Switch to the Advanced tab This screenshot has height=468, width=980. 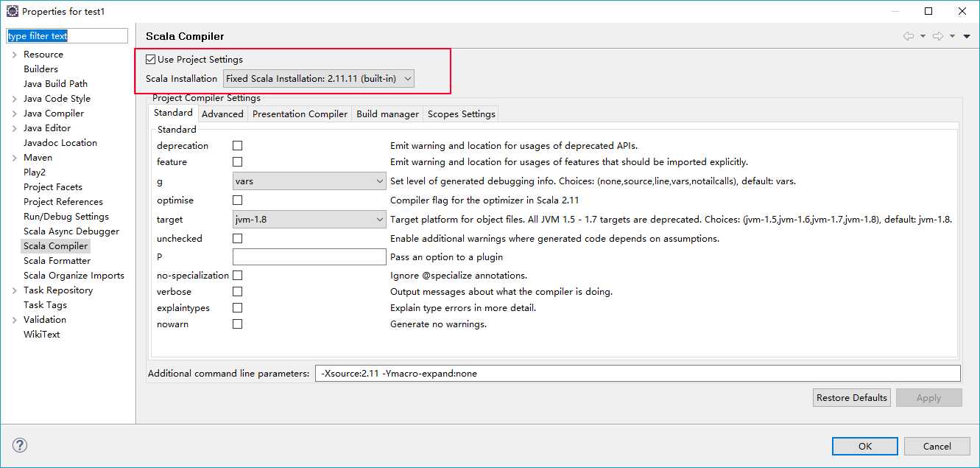click(x=222, y=114)
